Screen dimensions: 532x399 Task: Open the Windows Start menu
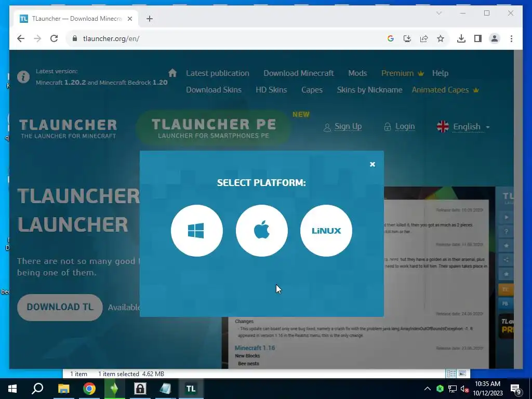coord(12,389)
